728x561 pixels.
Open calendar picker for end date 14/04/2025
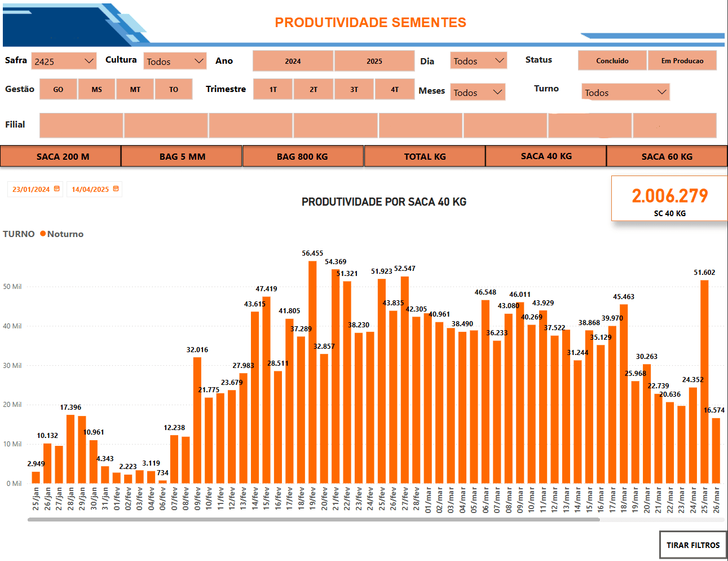(x=116, y=189)
